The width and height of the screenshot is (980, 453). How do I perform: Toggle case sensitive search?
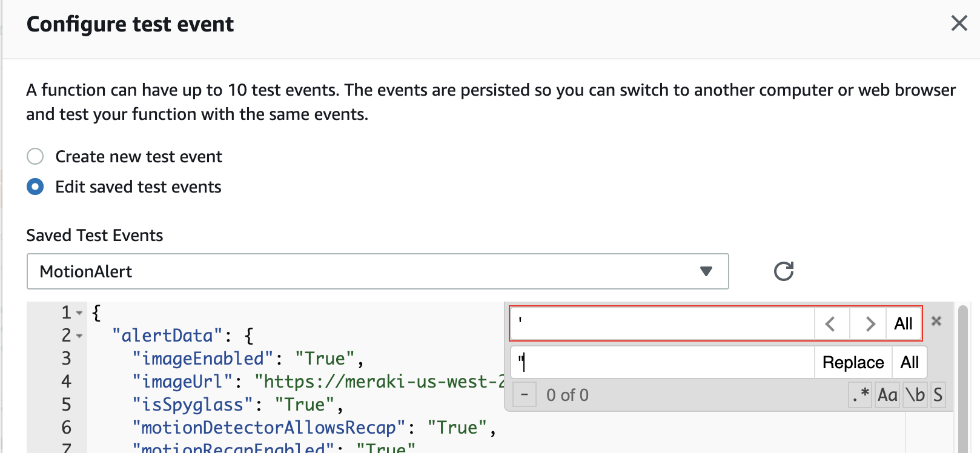(887, 395)
